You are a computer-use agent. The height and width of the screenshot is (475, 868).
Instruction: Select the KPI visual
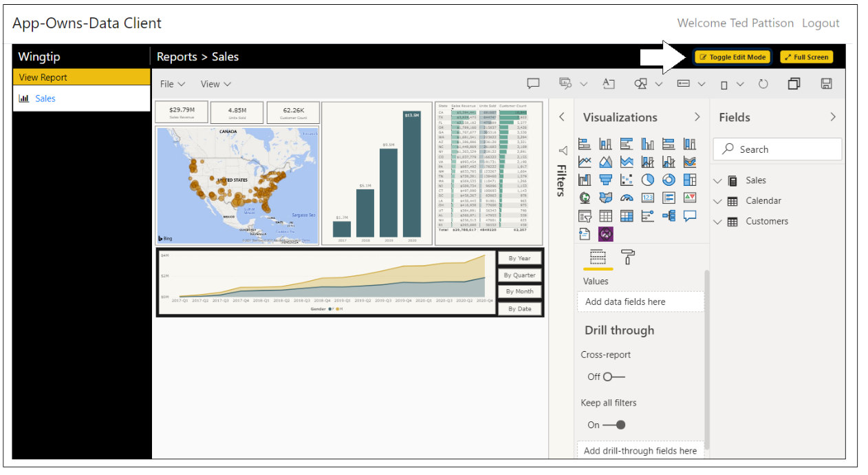click(690, 198)
